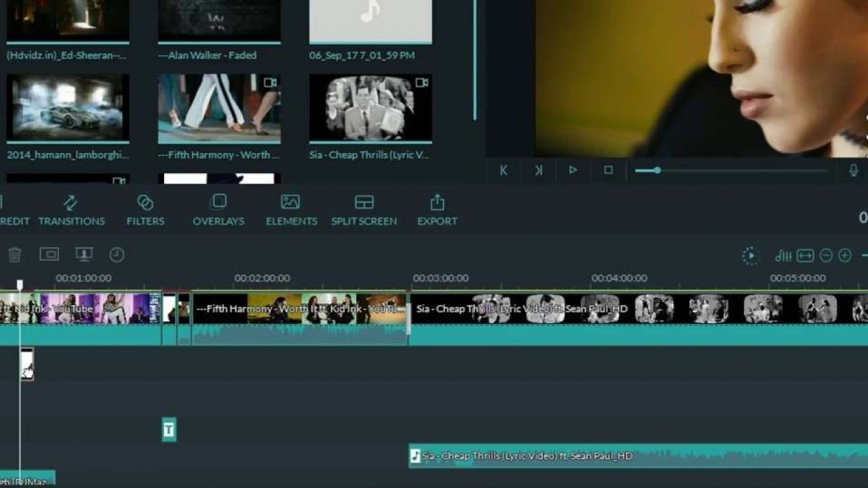
Task: Click the white playhead handle on the ruler
Action: pyautogui.click(x=20, y=284)
